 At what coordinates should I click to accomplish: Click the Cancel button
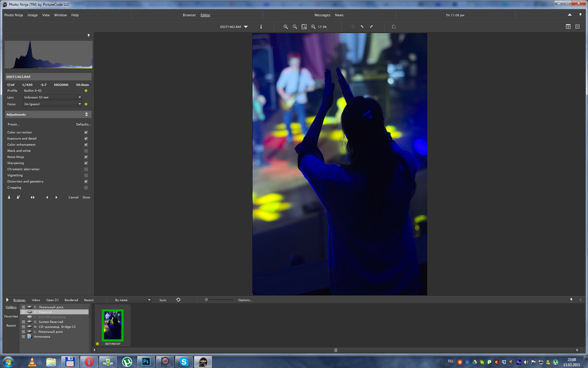[x=73, y=197]
